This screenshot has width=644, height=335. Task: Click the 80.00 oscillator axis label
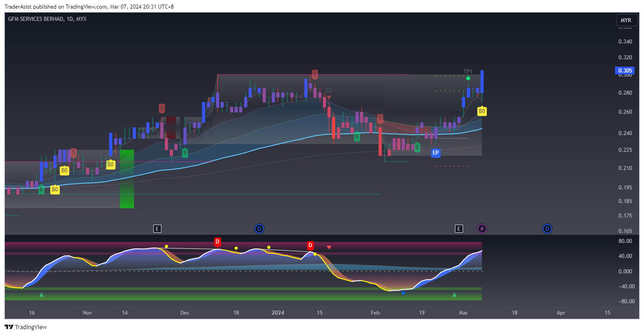pyautogui.click(x=625, y=241)
